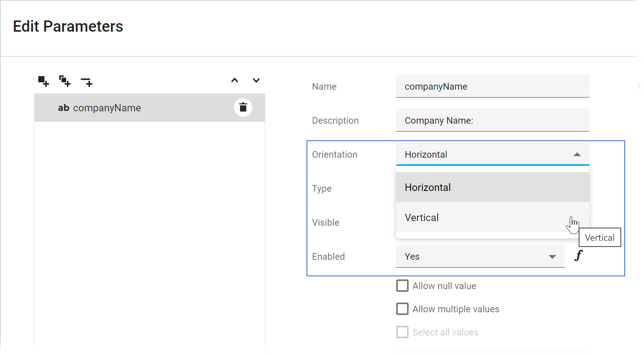Click the Description field showing Company Name:
This screenshot has height=354, width=644.
[492, 120]
